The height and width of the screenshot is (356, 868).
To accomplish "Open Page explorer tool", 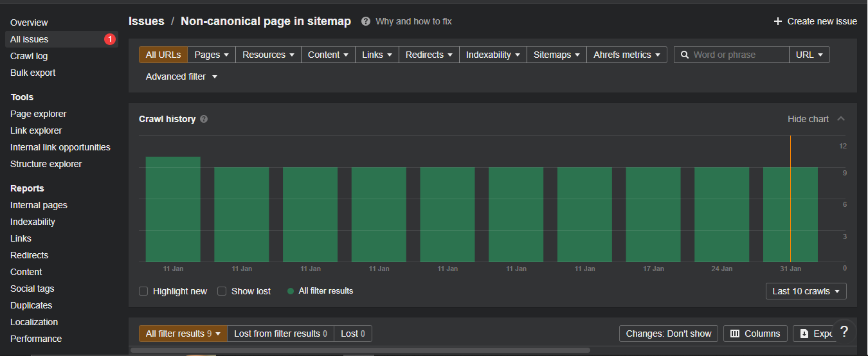I will click(x=39, y=114).
